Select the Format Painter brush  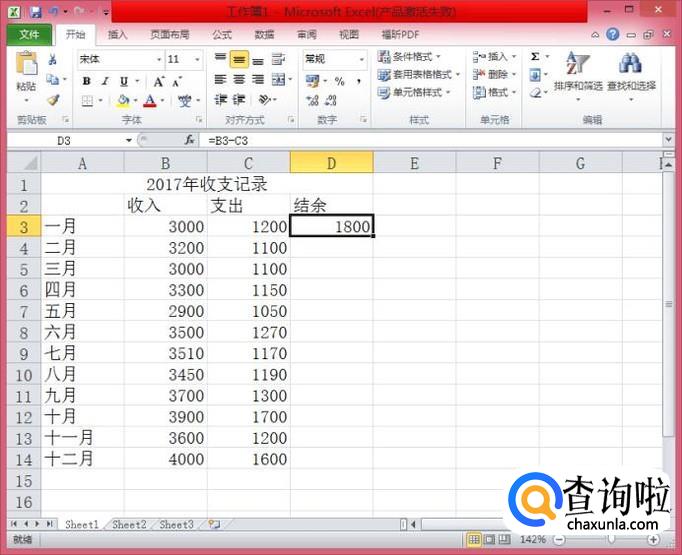coord(53,100)
